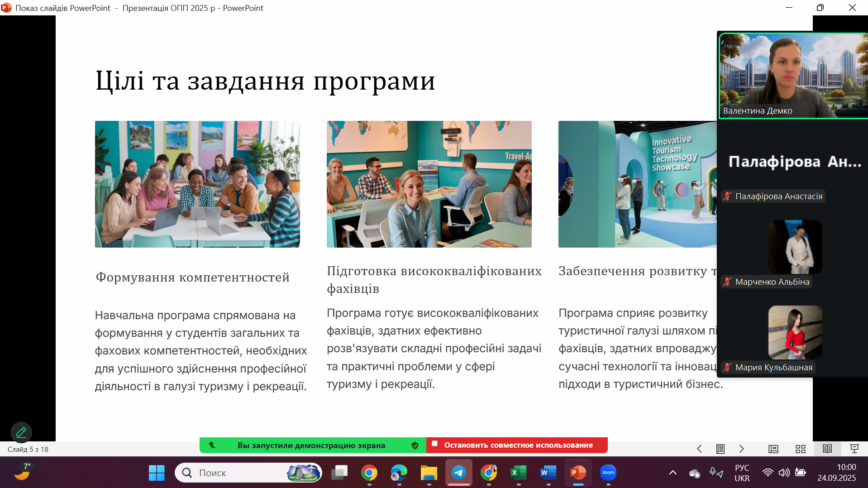Open the clock and date 24.09.2025

tap(837, 473)
